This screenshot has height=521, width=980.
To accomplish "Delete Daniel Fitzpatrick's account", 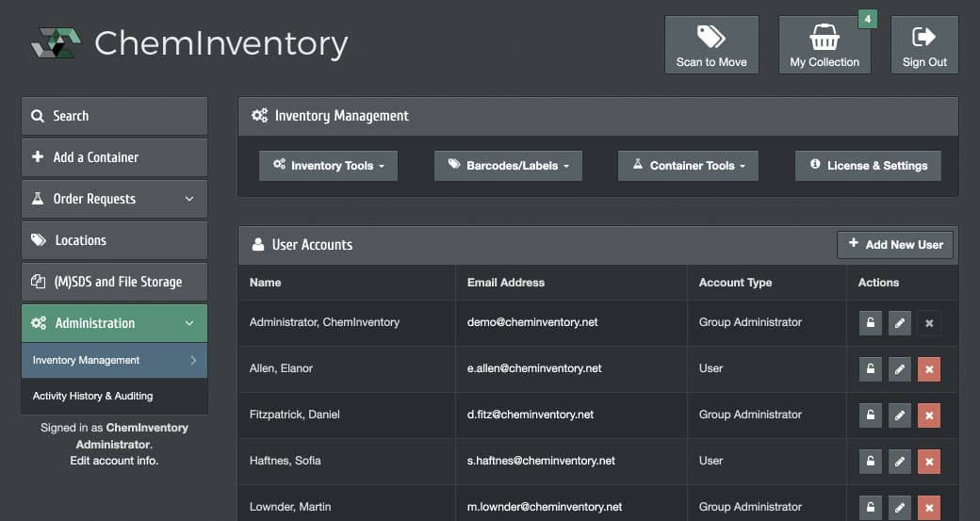I will [x=929, y=415].
